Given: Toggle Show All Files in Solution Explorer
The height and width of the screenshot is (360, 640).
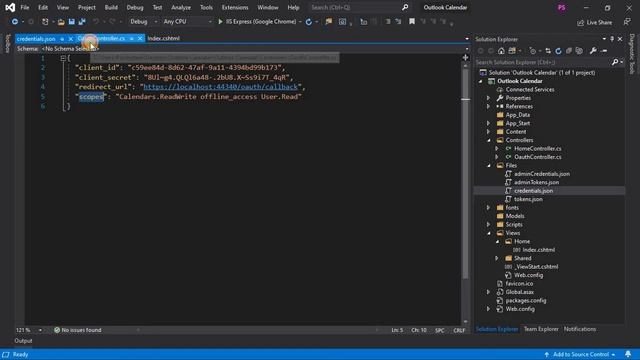Looking at the screenshot, I should 579,51.
